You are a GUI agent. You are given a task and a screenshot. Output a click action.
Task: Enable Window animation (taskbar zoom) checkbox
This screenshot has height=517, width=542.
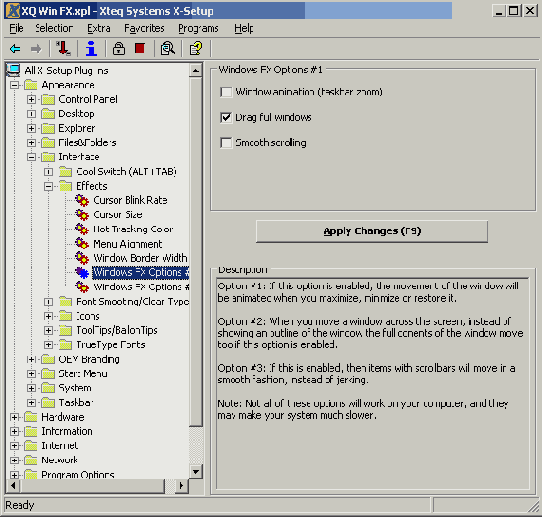226,92
